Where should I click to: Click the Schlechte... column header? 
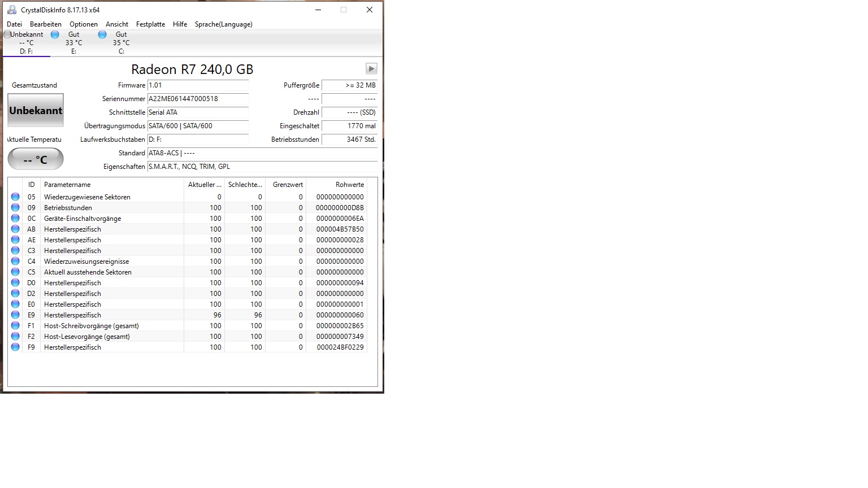point(245,185)
